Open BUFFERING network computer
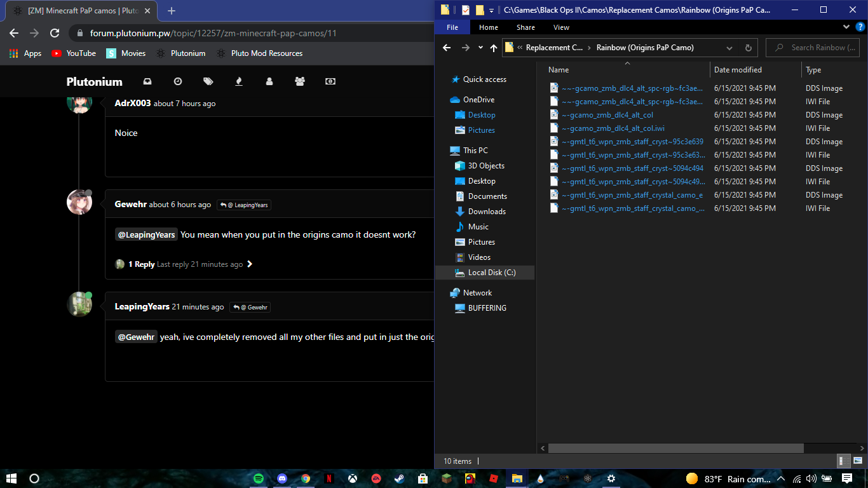This screenshot has width=868, height=488. click(487, 308)
